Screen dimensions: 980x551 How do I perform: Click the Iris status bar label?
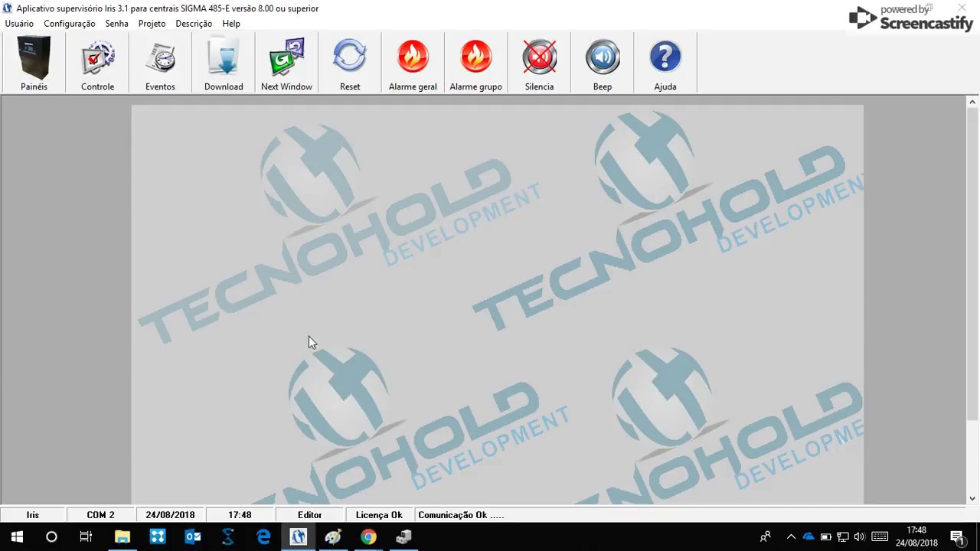click(x=33, y=515)
